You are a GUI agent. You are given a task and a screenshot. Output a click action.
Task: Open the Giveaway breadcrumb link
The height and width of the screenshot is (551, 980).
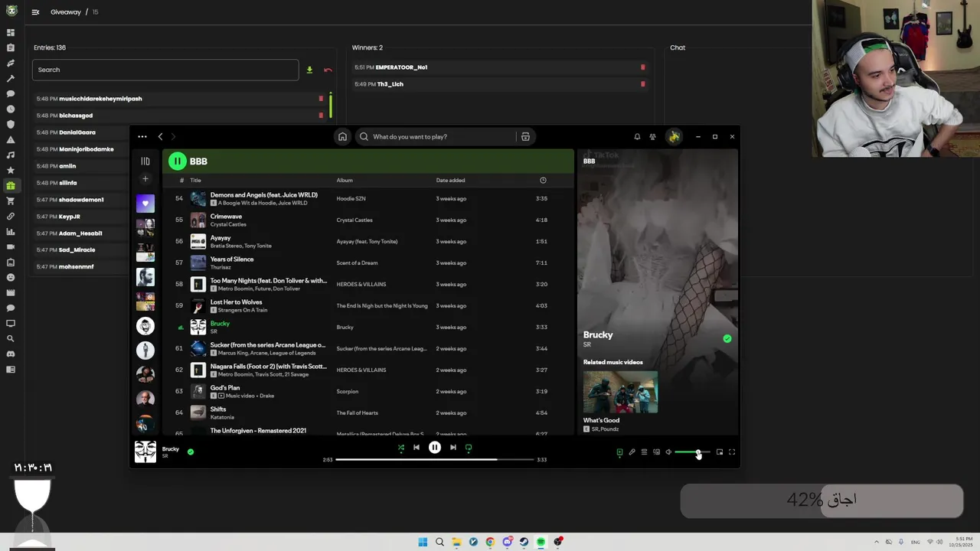(x=65, y=12)
